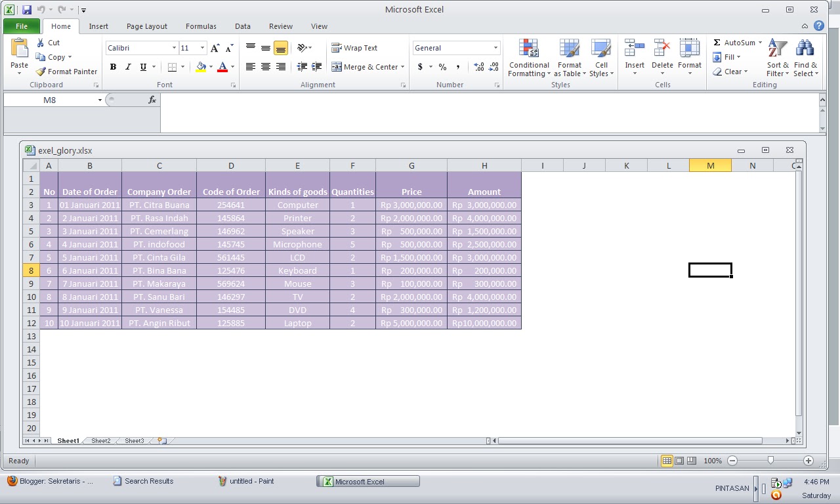Open Find & Select binoculars
840x504 pixels.
pos(805,58)
